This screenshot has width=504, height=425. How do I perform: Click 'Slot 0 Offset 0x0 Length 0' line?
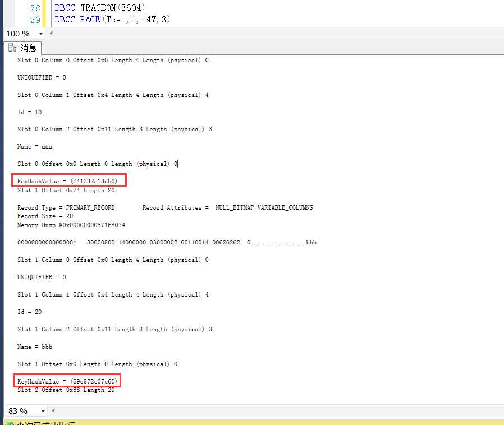97,164
